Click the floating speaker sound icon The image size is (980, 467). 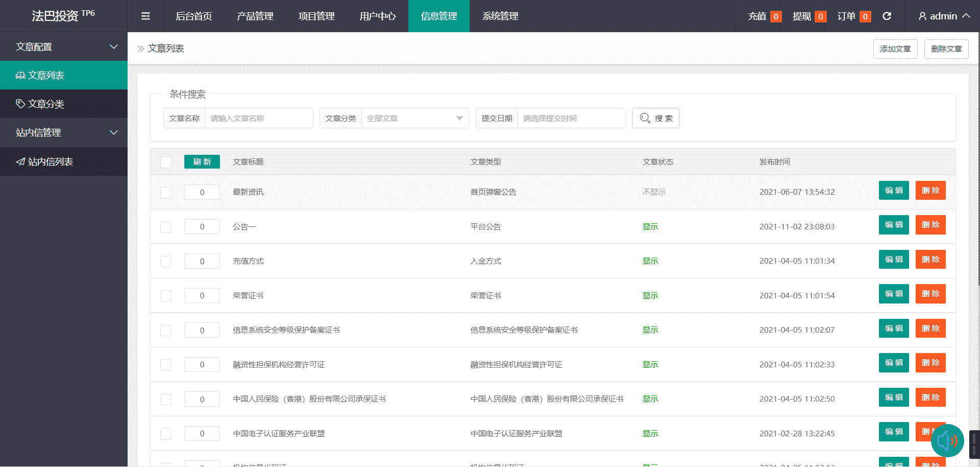pyautogui.click(x=947, y=440)
